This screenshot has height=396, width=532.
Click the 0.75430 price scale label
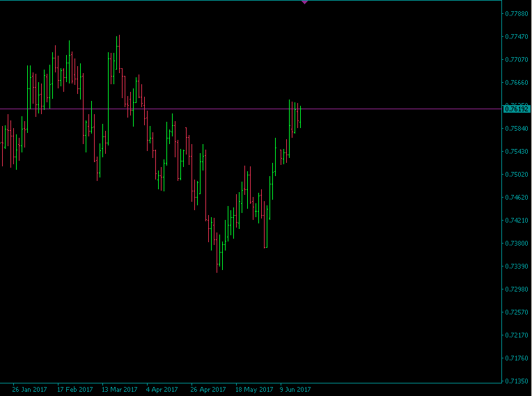click(517, 152)
